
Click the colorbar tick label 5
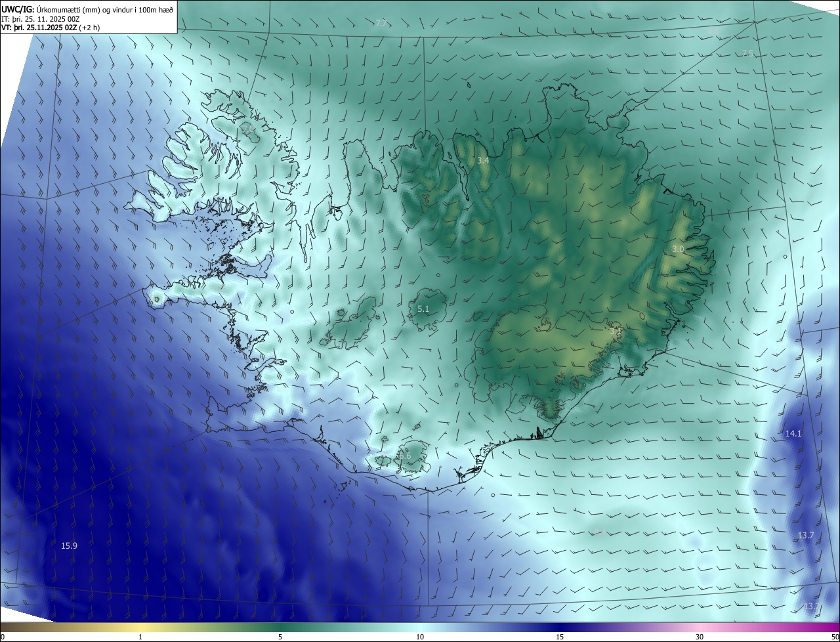pos(280,637)
